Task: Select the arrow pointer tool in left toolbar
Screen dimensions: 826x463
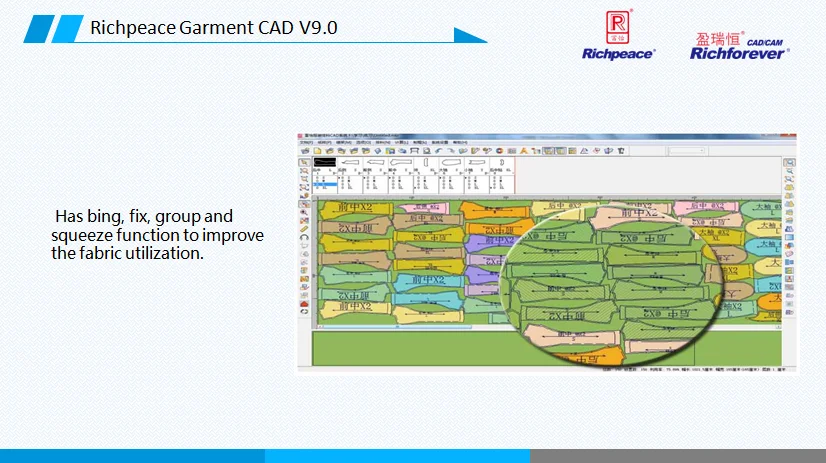Action: [304, 162]
